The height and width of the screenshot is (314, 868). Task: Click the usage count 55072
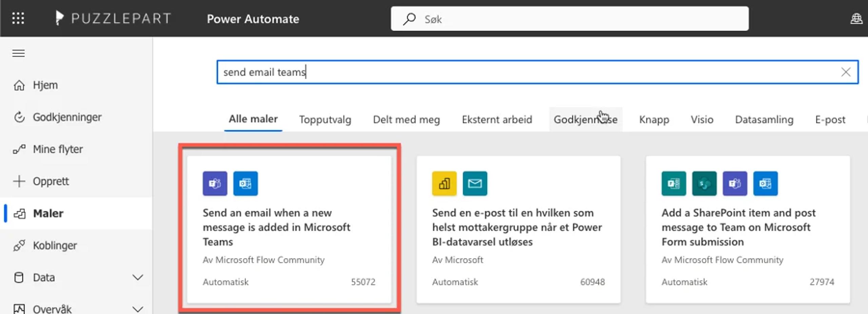click(363, 282)
